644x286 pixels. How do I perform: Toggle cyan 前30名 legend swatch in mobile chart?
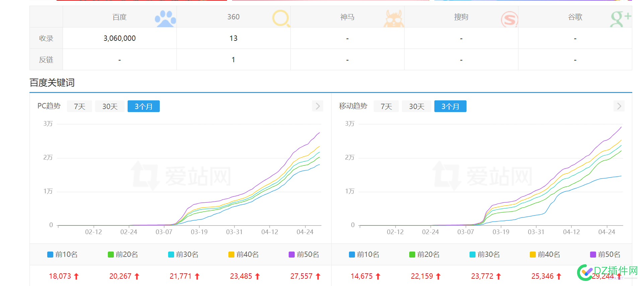(x=473, y=255)
